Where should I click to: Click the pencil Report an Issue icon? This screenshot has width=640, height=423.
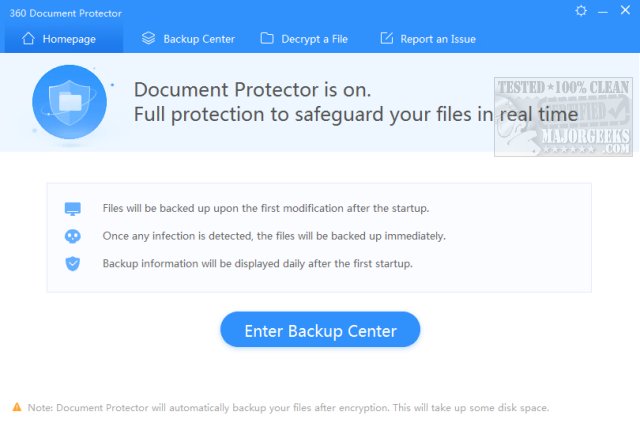click(387, 39)
